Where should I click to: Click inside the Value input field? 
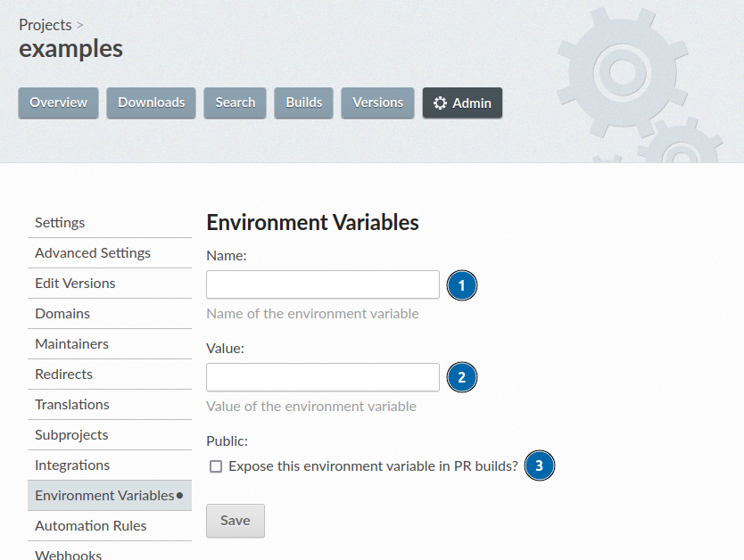(322, 377)
